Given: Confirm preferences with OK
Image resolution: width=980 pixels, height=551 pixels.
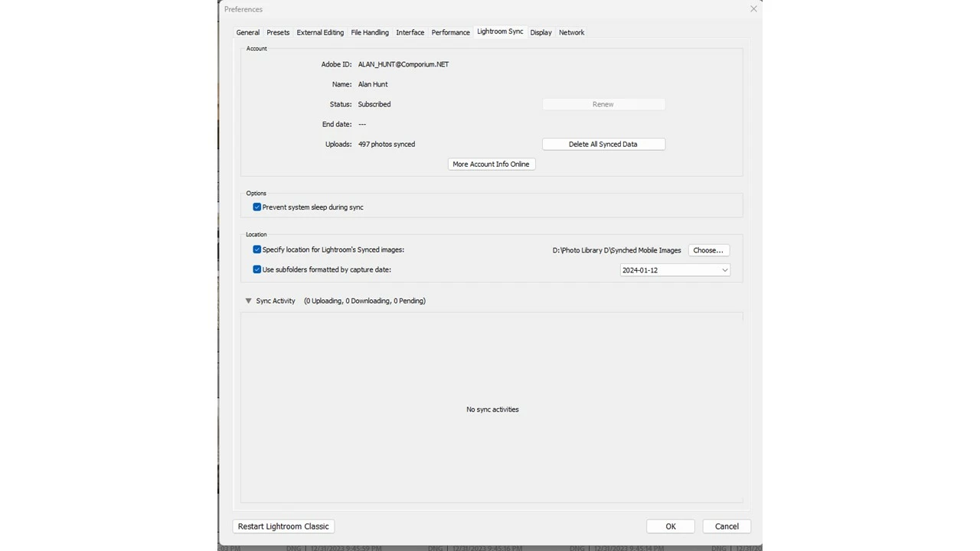Looking at the screenshot, I should click(671, 527).
